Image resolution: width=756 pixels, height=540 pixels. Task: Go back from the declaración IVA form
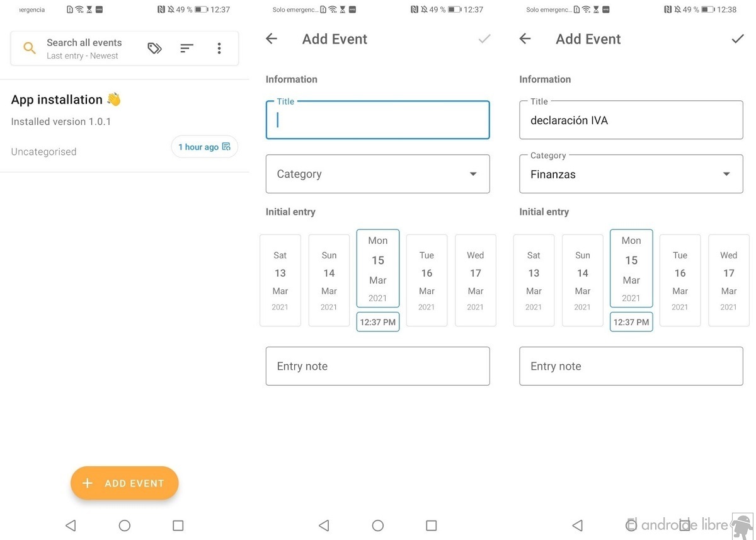(525, 39)
